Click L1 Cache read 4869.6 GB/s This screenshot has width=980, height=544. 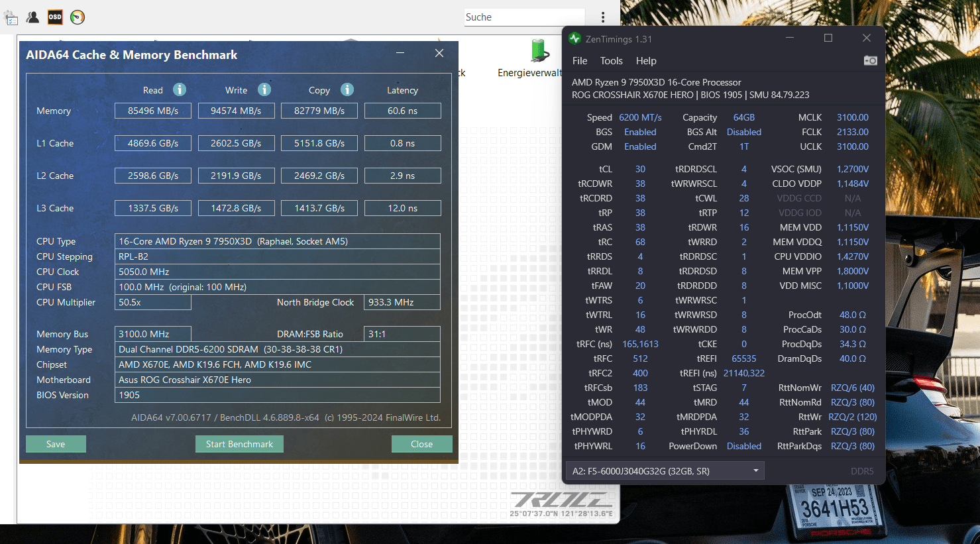click(x=153, y=143)
